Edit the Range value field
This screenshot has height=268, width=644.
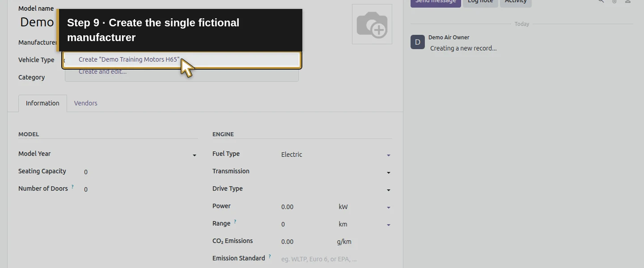coord(306,224)
